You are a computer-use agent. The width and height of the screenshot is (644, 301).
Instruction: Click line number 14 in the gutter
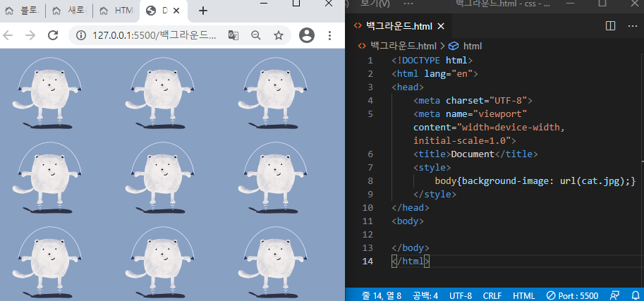point(368,261)
